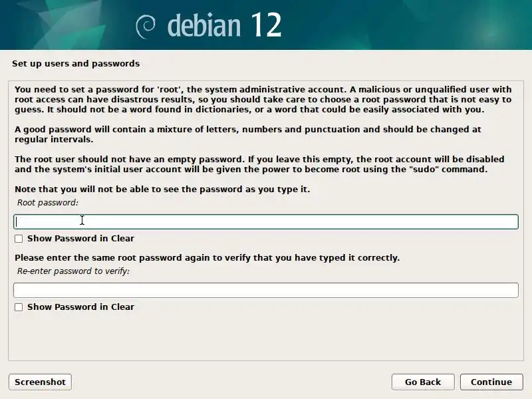Click the 'Root password:' italic label
The height and width of the screenshot is (399, 532).
point(48,202)
